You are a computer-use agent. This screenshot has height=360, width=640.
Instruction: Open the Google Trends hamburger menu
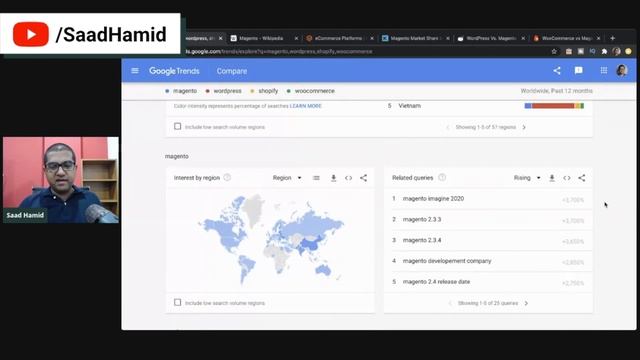pos(135,71)
